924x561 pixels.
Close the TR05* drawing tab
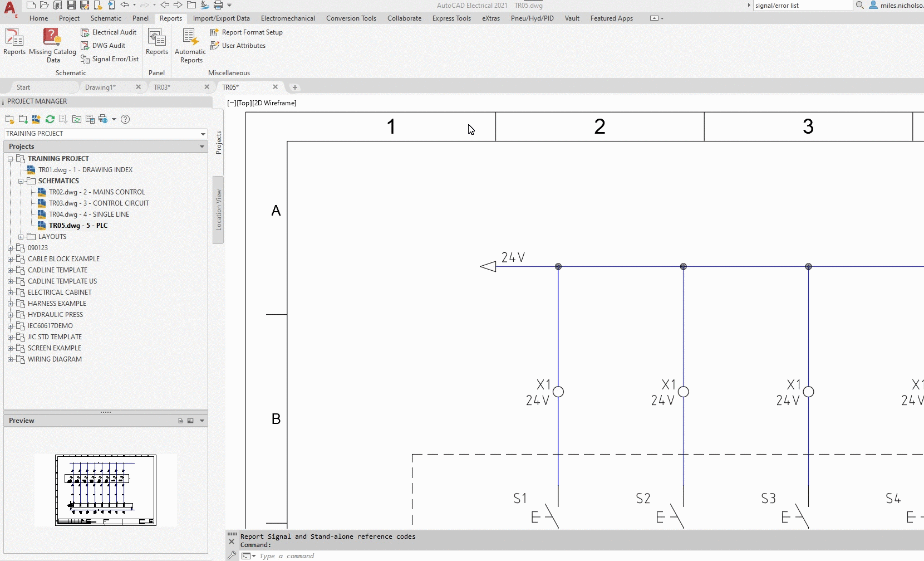275,87
